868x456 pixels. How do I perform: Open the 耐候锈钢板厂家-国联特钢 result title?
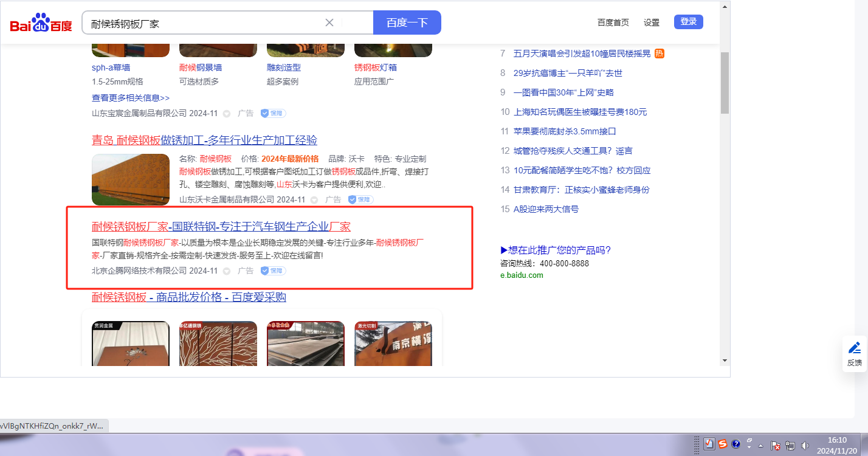(x=221, y=227)
